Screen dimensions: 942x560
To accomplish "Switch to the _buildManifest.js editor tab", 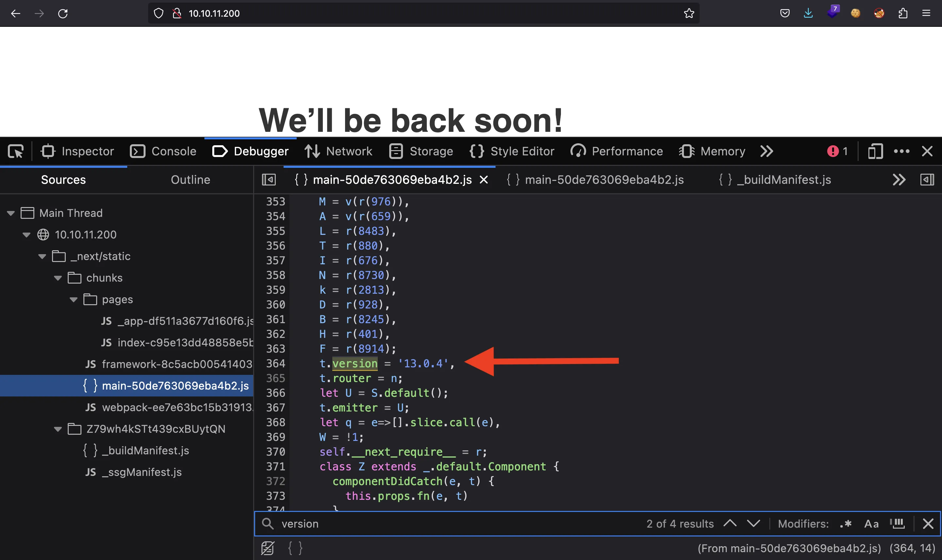I will point(775,180).
